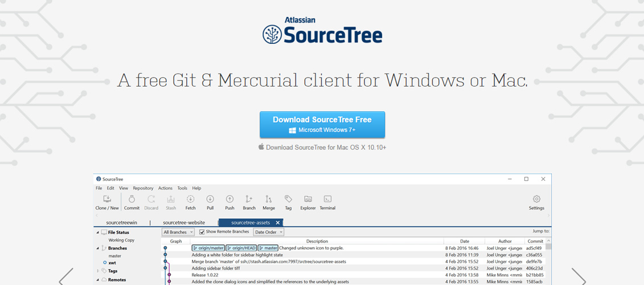Click Download SourceTree Free button
The width and height of the screenshot is (644, 285).
[322, 125]
